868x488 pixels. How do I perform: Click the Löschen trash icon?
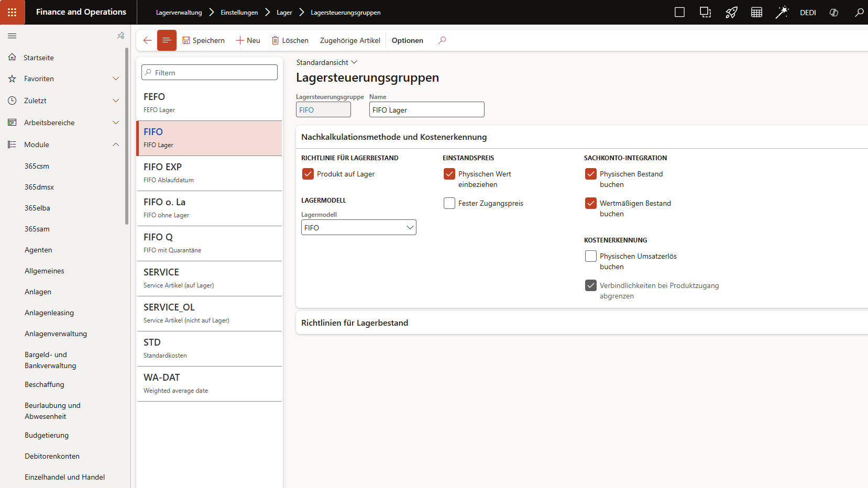coord(275,40)
